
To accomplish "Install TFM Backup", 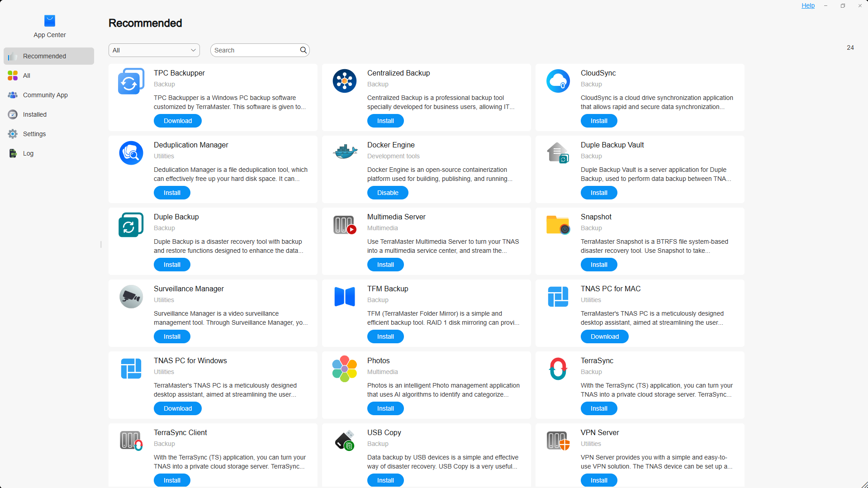I will coord(385,336).
